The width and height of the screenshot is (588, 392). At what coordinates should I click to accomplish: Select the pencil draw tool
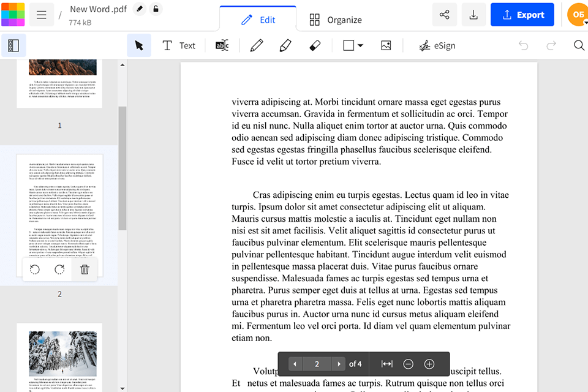point(257,45)
